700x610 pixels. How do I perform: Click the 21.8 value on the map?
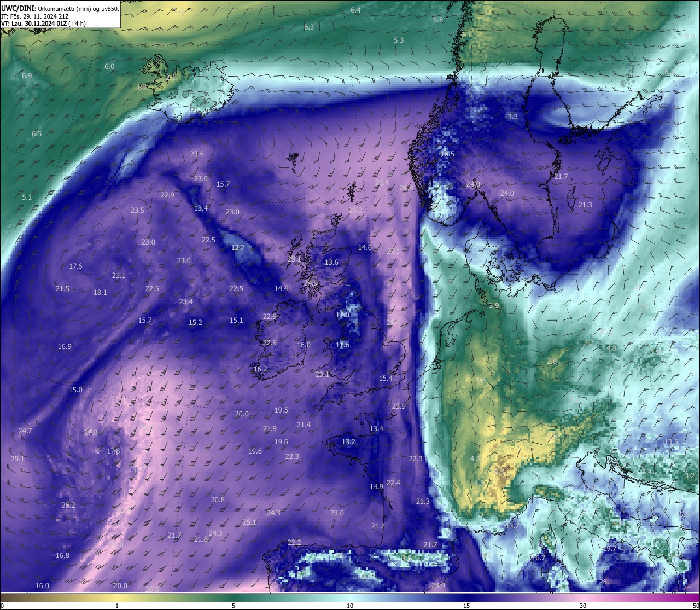tap(201, 539)
